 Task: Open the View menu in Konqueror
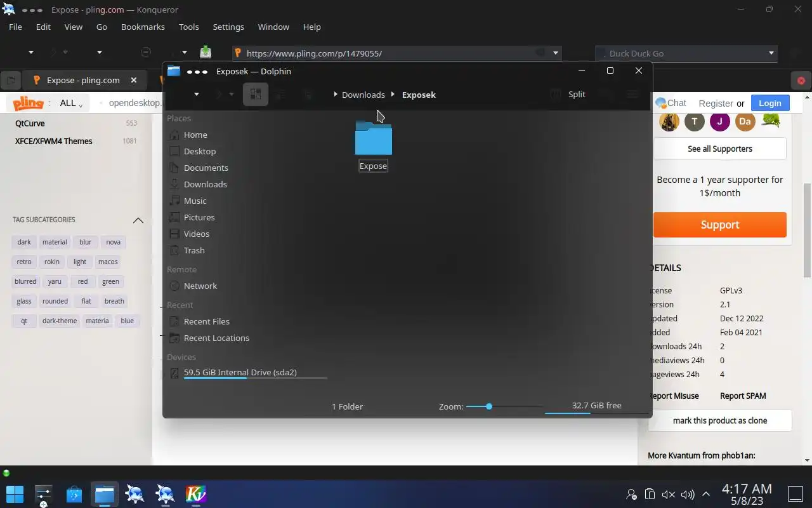pyautogui.click(x=74, y=27)
